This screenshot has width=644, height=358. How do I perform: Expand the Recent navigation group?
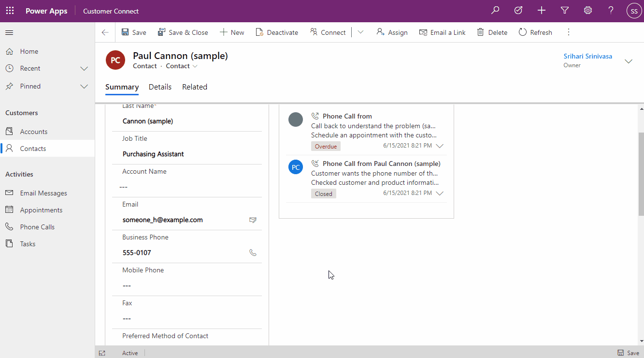pos(84,69)
